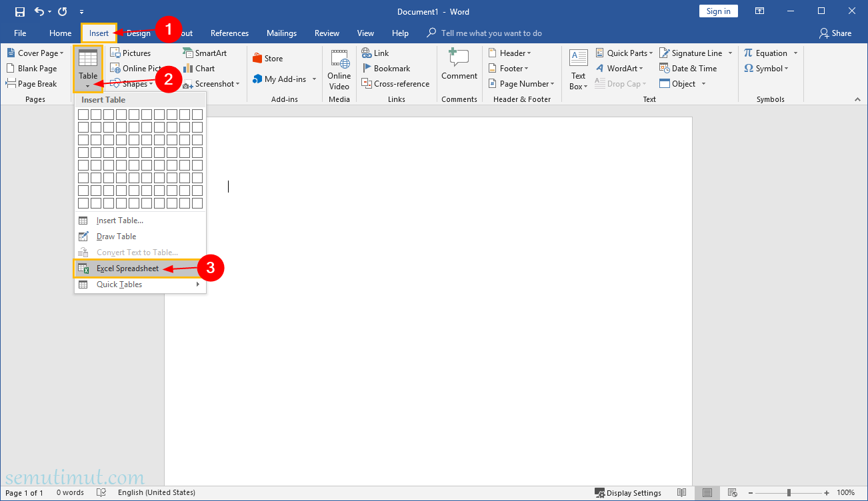Click the "English (United States)" language indicator
This screenshot has height=501, width=868.
pyautogui.click(x=157, y=493)
